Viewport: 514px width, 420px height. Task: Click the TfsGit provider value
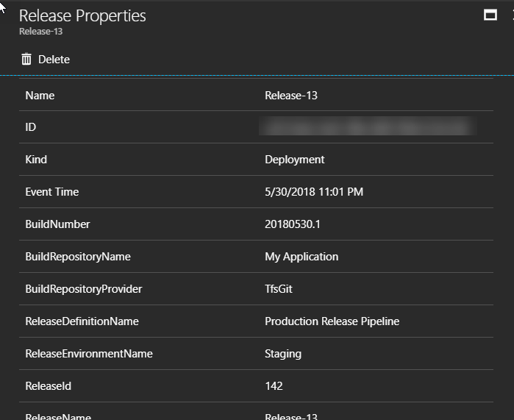(280, 289)
